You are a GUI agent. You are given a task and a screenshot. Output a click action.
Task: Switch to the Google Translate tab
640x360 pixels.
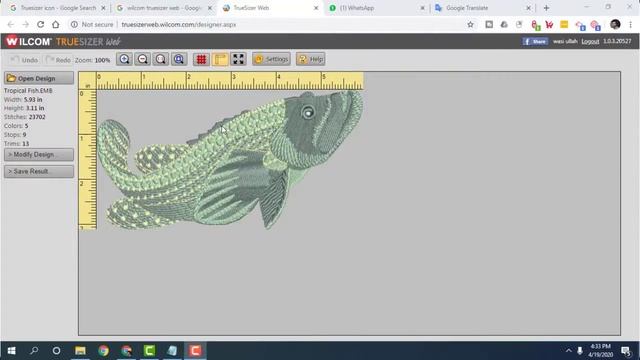pyautogui.click(x=482, y=8)
